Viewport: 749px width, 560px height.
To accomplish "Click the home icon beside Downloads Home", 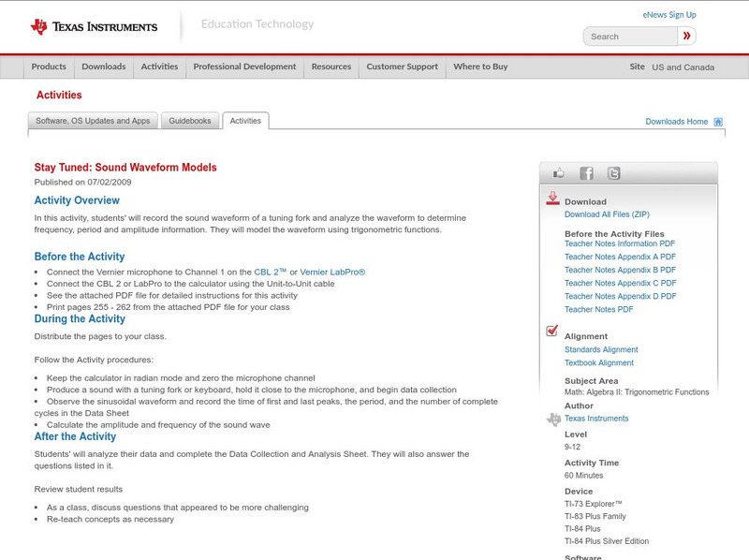I will pyautogui.click(x=718, y=122).
